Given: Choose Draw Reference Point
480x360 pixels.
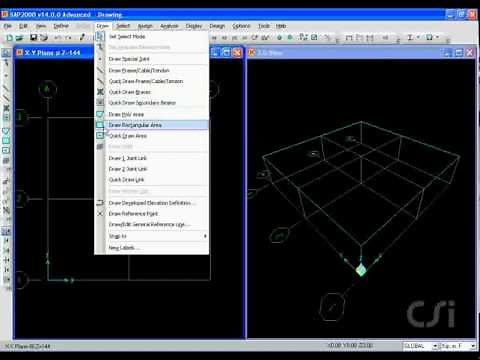Looking at the screenshot, I should pos(152,214).
